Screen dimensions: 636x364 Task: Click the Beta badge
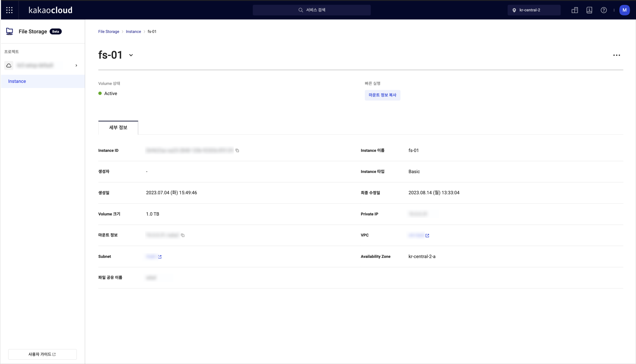coord(56,31)
